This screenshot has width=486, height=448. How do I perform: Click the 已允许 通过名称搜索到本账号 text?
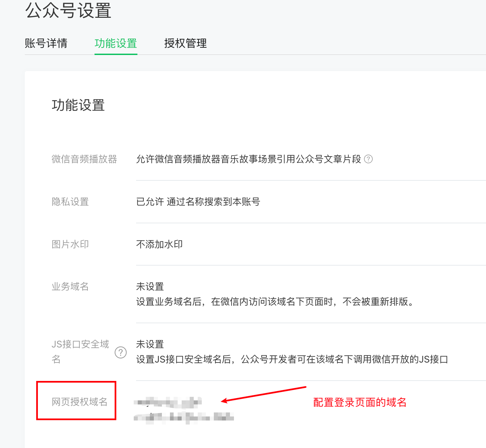click(198, 202)
